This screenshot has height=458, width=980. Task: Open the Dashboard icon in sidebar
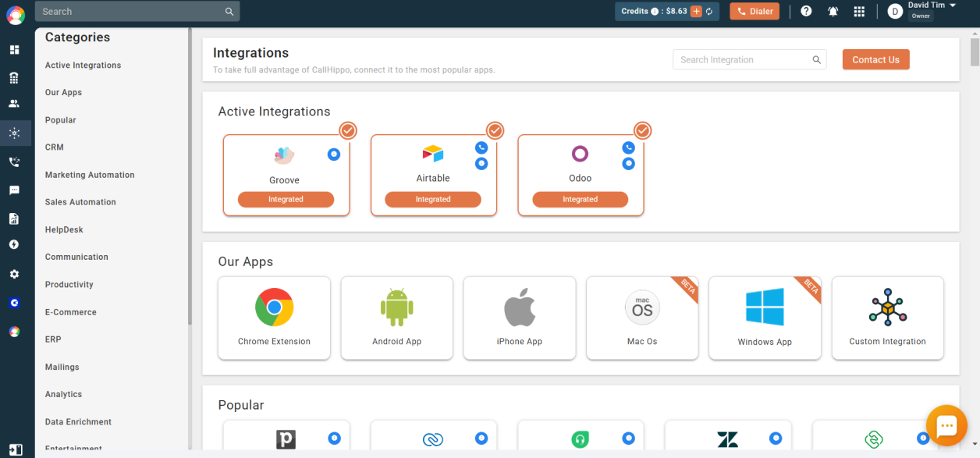(14, 50)
